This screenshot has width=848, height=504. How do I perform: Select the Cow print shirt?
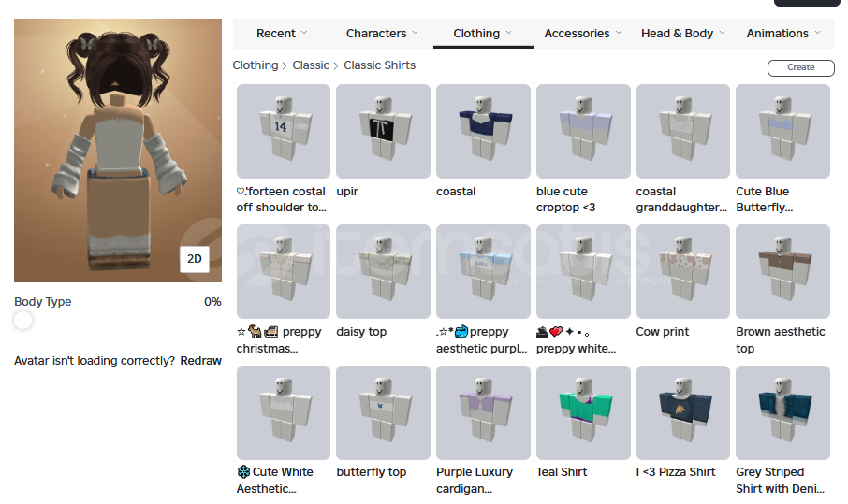(683, 272)
